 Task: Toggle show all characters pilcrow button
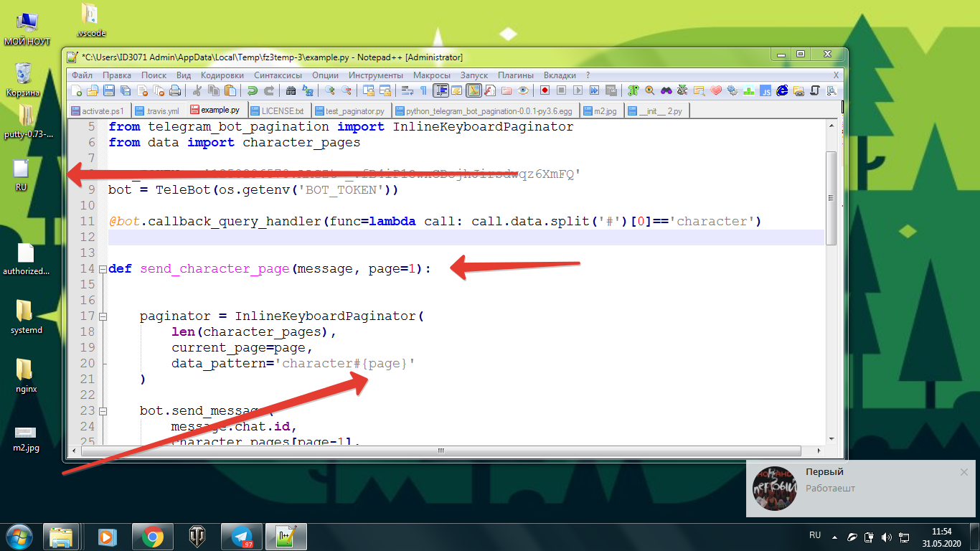(423, 91)
